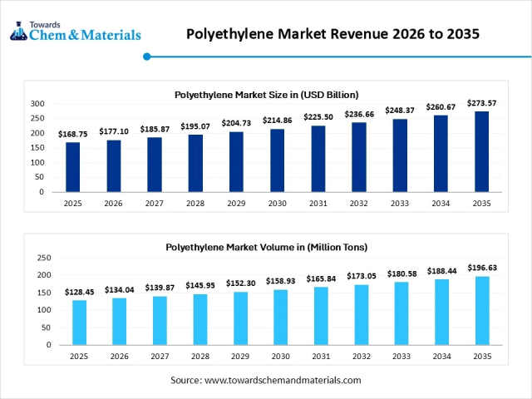Click the Towards Chem & Materials flask logo icon
532x399 pixels.
pyautogui.click(x=18, y=32)
